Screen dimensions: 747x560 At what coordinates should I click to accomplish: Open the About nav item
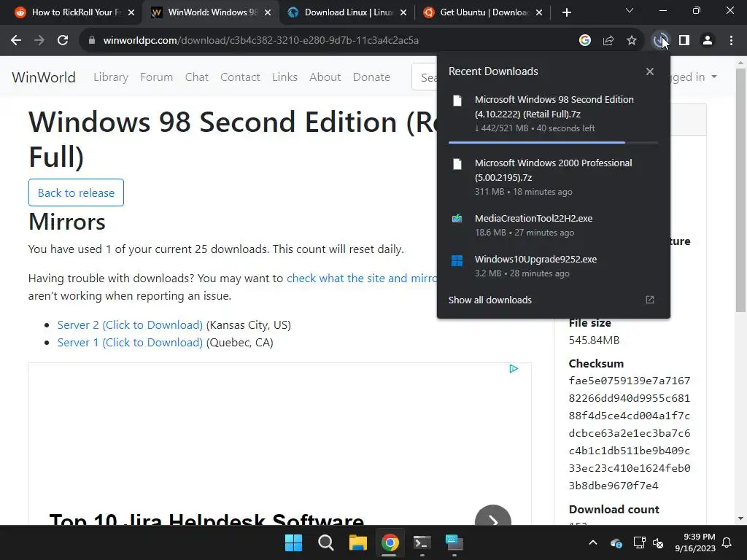[325, 77]
